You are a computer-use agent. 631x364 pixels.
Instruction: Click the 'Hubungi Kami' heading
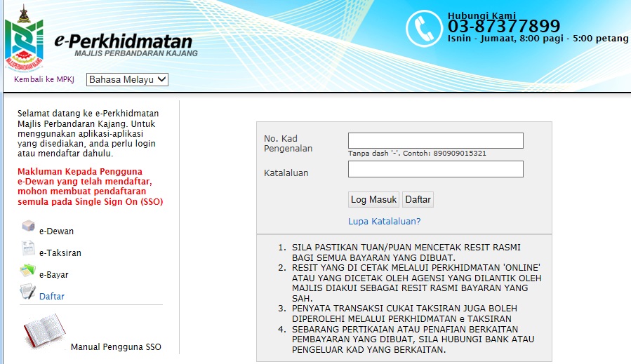[481, 15]
